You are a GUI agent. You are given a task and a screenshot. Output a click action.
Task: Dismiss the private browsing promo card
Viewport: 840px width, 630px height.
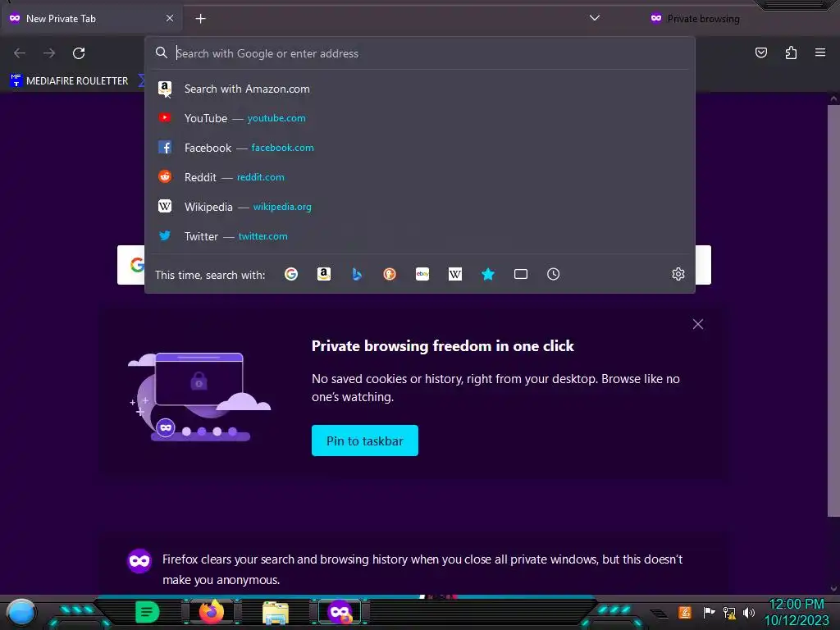click(697, 324)
